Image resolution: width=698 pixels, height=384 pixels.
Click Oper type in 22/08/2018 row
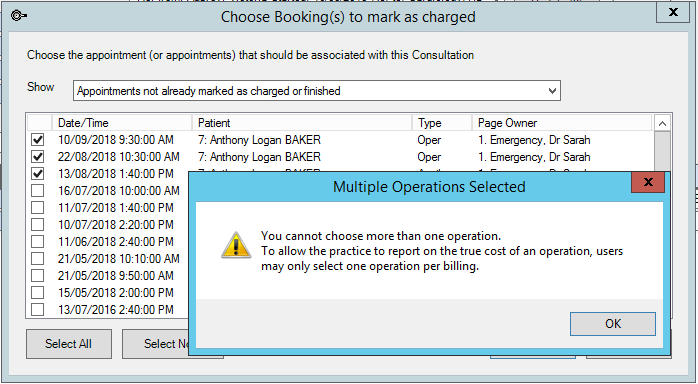(x=429, y=157)
